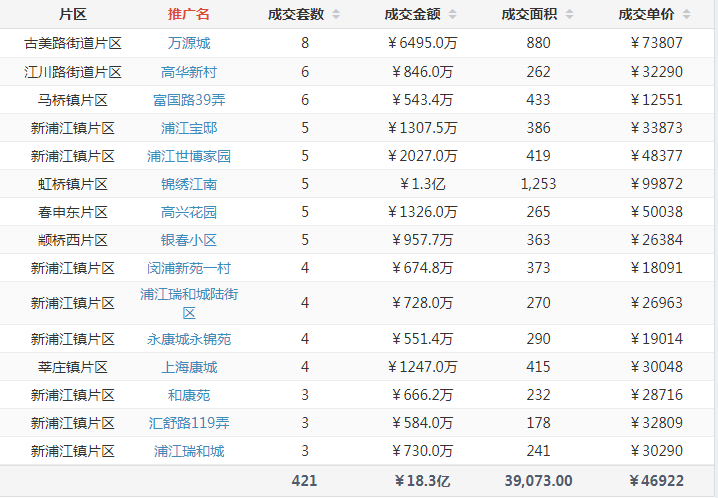
Task: Open the 高兴花园 link
Action: [x=189, y=212]
